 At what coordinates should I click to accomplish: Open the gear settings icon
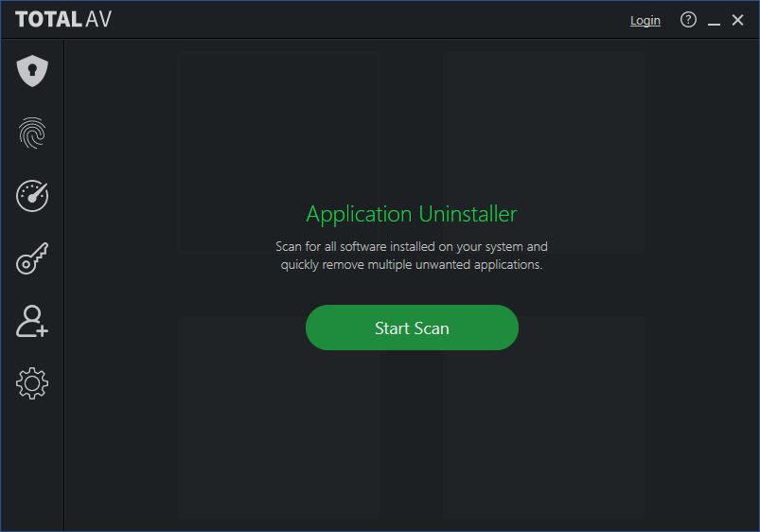pyautogui.click(x=32, y=383)
